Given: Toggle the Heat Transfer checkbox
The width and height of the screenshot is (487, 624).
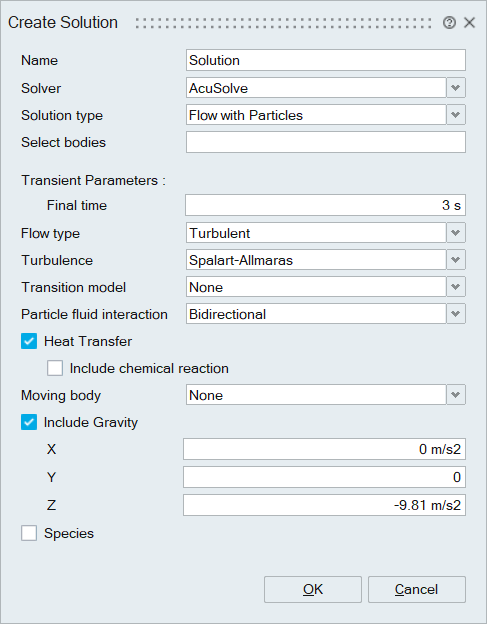Looking at the screenshot, I should coord(29,341).
